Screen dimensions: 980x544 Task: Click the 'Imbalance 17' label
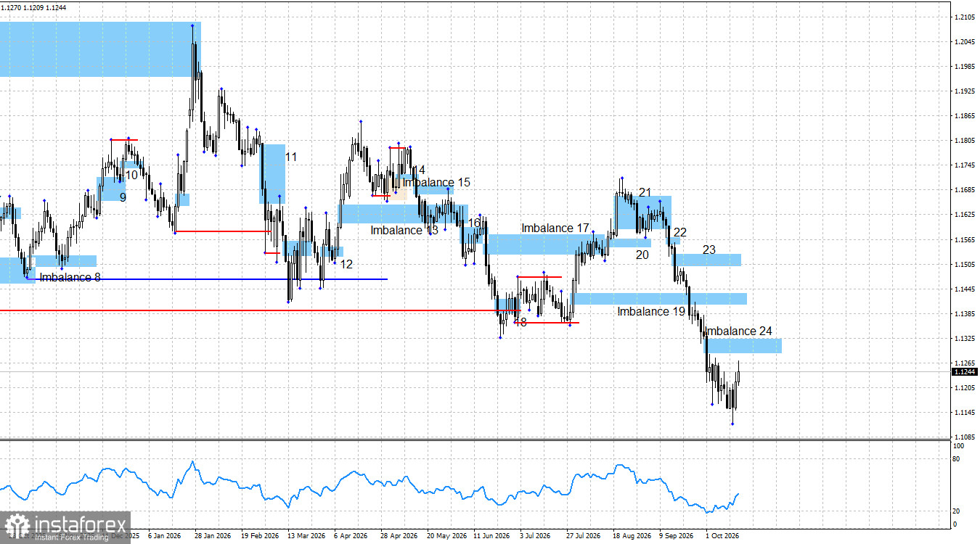555,228
